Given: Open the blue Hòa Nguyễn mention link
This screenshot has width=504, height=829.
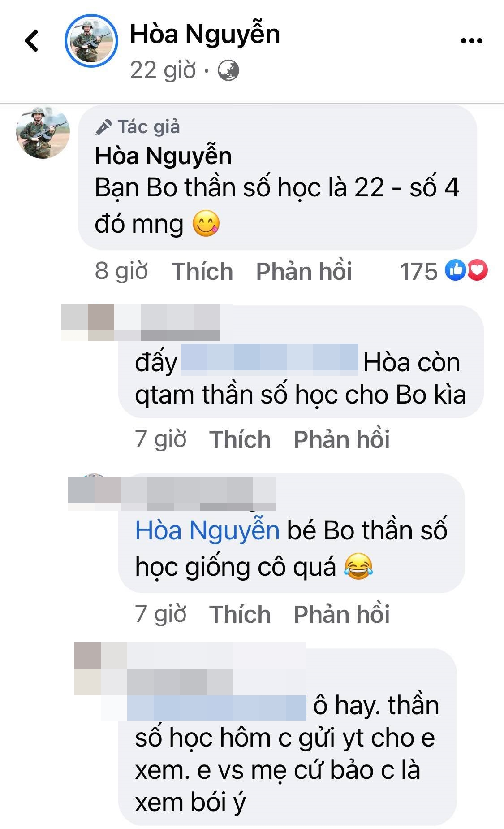Looking at the screenshot, I should (x=207, y=530).
